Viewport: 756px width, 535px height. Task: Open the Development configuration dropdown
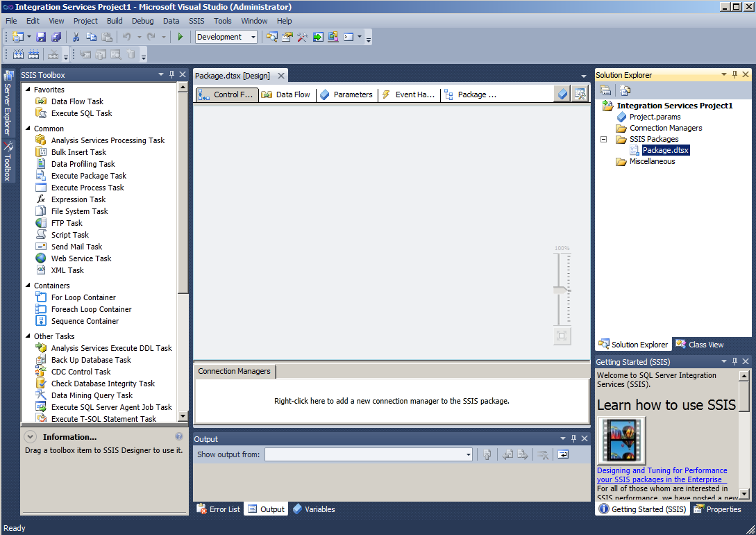click(226, 37)
